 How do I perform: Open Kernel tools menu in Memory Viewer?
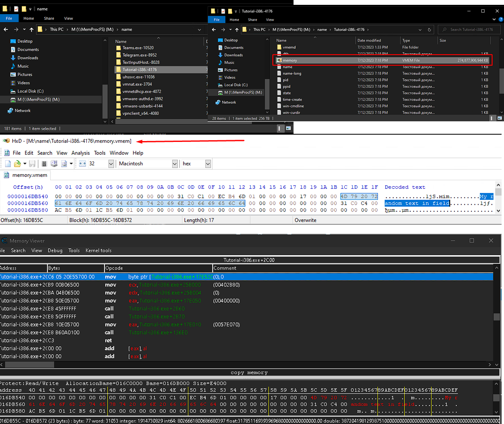(98, 250)
